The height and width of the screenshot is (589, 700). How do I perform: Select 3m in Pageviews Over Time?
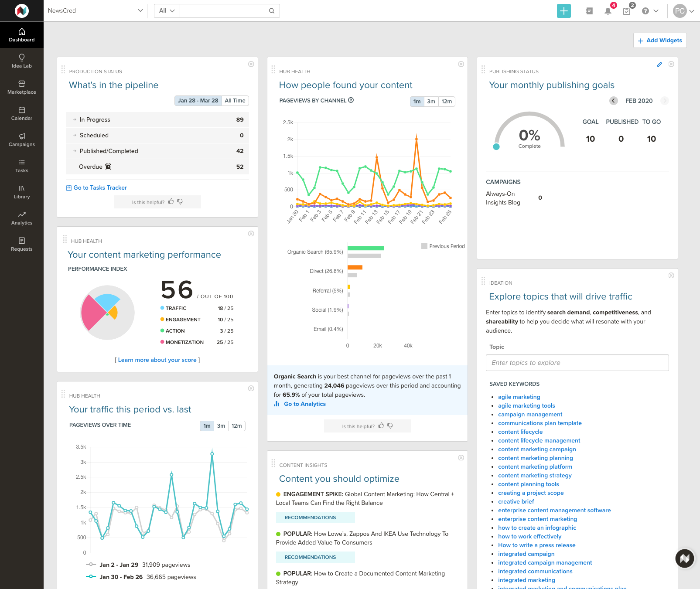(221, 426)
